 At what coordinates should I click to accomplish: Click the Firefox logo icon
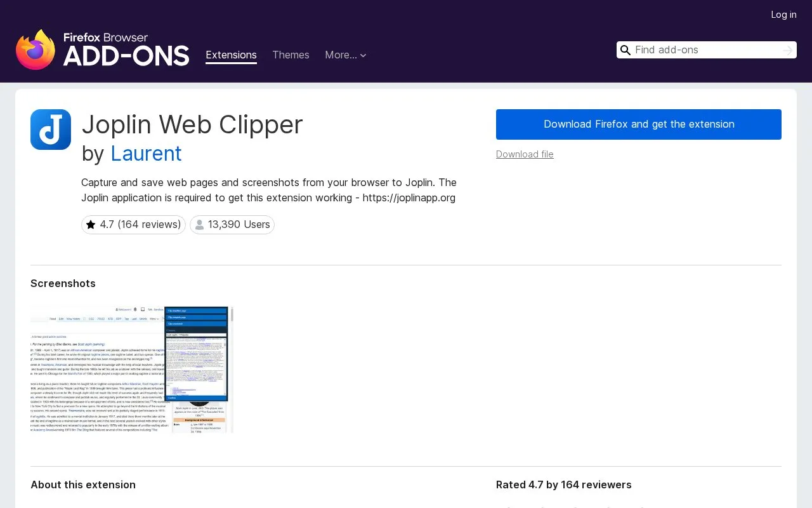[x=36, y=50]
